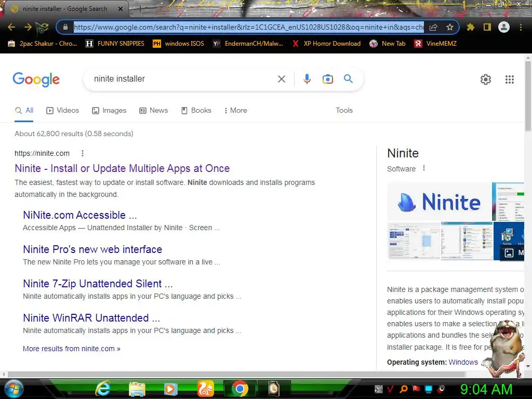
Task: Follow the Windows operating system link
Action: click(x=463, y=362)
